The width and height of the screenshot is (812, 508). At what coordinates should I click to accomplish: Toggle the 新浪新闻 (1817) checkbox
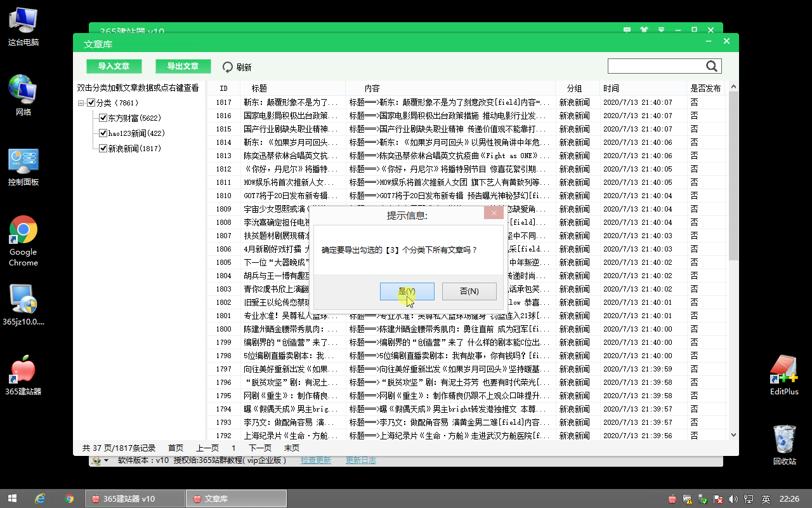103,149
